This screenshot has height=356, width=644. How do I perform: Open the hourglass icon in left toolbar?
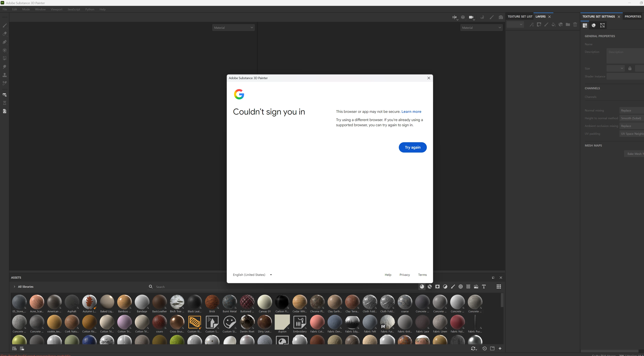click(4, 103)
